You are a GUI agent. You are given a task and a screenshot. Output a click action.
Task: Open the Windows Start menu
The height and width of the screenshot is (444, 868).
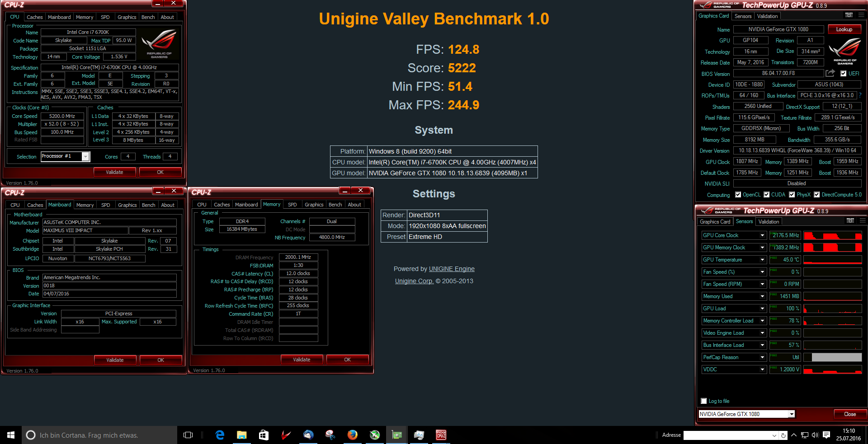[x=11, y=435]
